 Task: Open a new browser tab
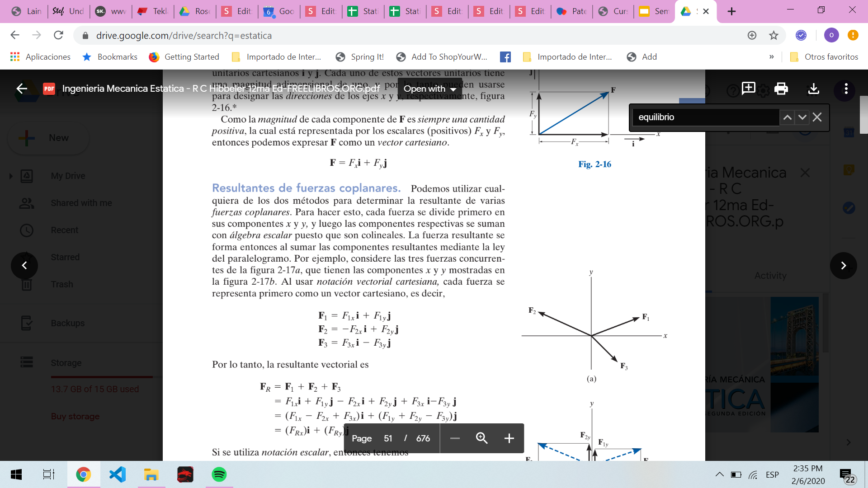[x=731, y=11]
